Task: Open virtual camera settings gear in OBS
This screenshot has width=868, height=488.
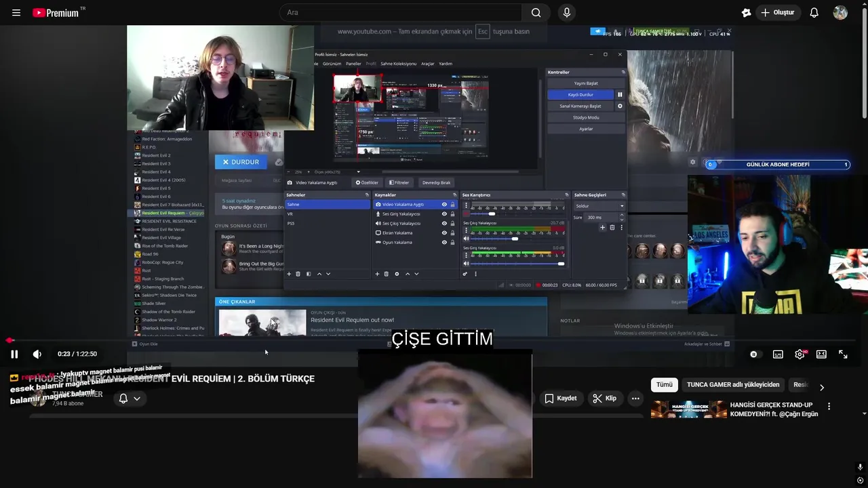Action: 619,106
